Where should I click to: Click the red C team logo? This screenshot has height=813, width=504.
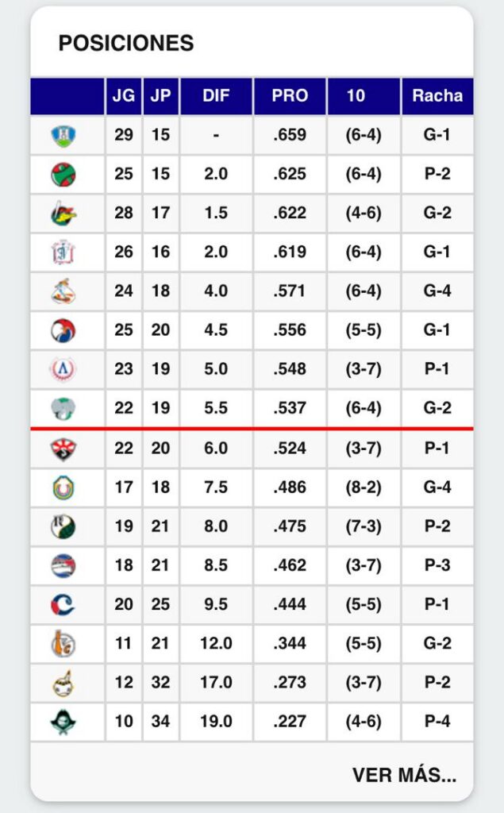click(x=63, y=605)
